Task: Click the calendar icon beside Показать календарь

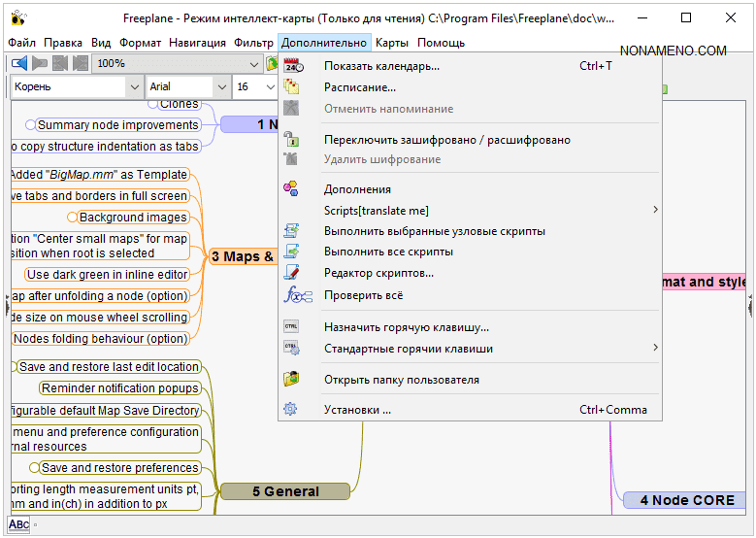Action: coord(292,66)
